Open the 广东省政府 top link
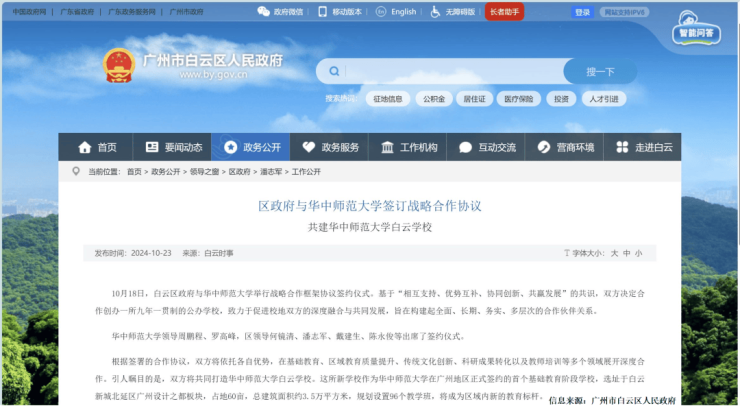Image resolution: width=740 pixels, height=408 pixels. tap(77, 12)
